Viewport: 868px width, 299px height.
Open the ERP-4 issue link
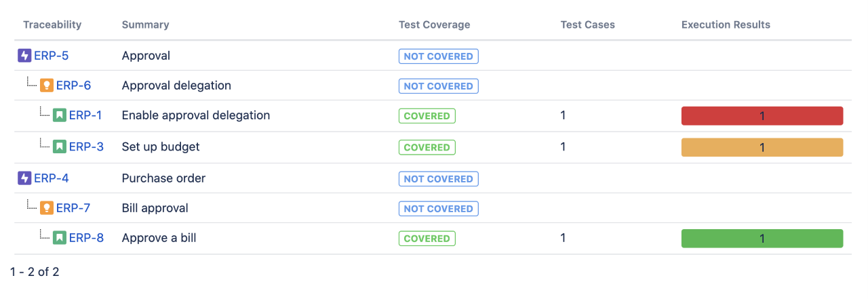tap(52, 178)
